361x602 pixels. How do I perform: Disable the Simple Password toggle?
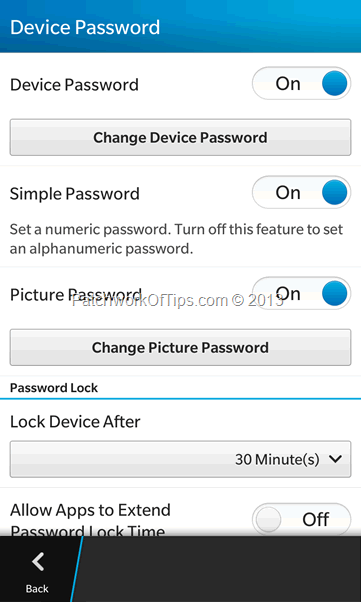(301, 192)
